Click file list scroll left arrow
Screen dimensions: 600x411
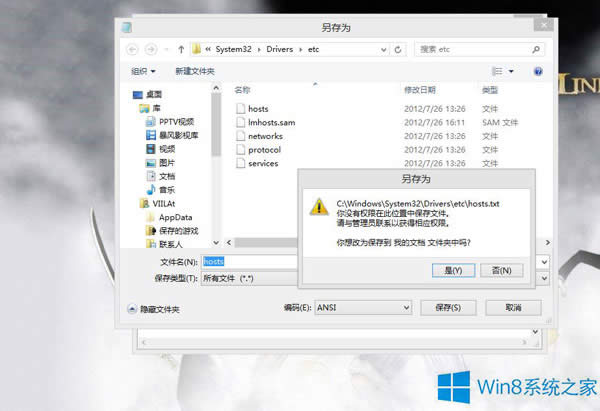coord(229,242)
